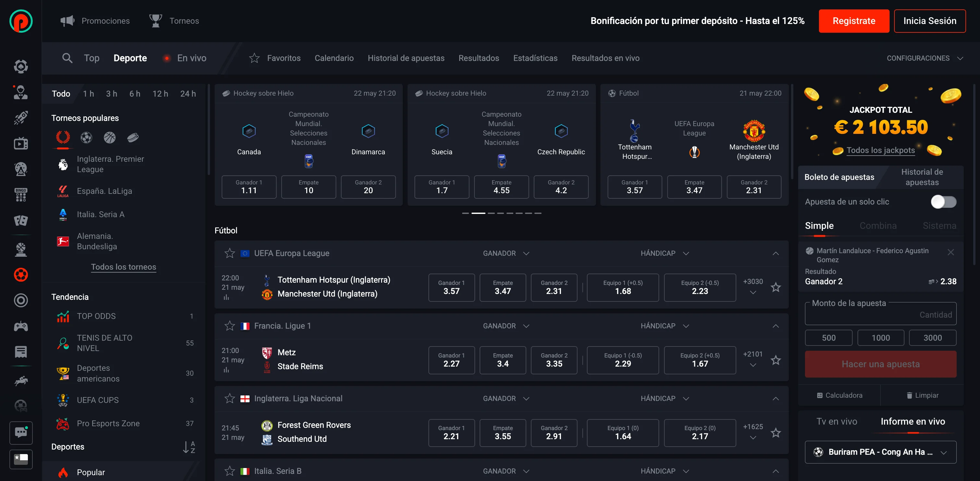Open the CONFIGURACIONES dropdown
The height and width of the screenshot is (481, 980).
(x=925, y=58)
